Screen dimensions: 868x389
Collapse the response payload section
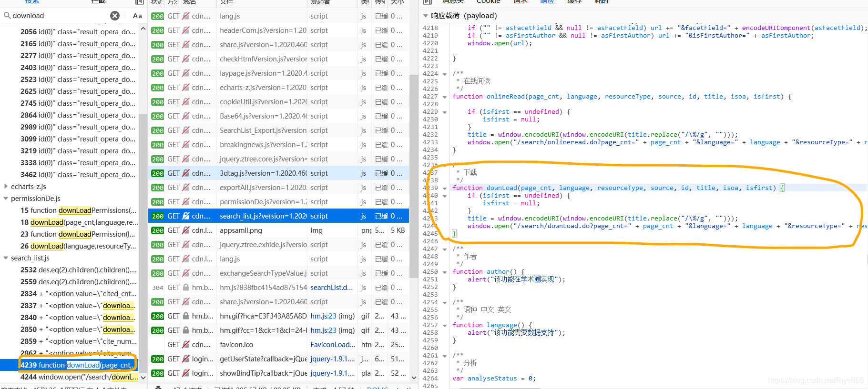click(426, 16)
